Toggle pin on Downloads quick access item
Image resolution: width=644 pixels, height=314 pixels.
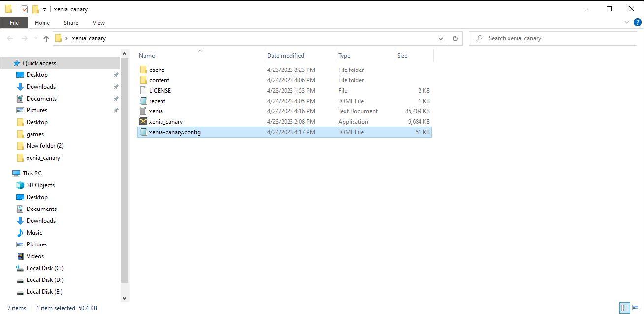(x=116, y=87)
